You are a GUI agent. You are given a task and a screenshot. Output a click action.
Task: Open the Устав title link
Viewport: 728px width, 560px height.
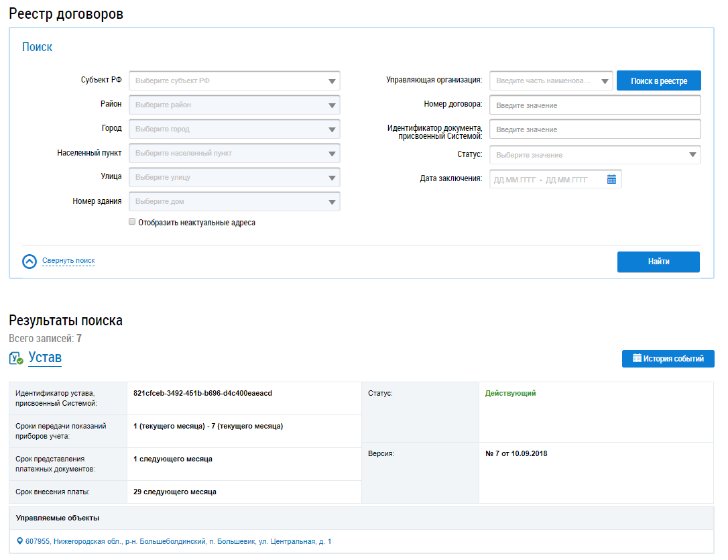click(45, 358)
